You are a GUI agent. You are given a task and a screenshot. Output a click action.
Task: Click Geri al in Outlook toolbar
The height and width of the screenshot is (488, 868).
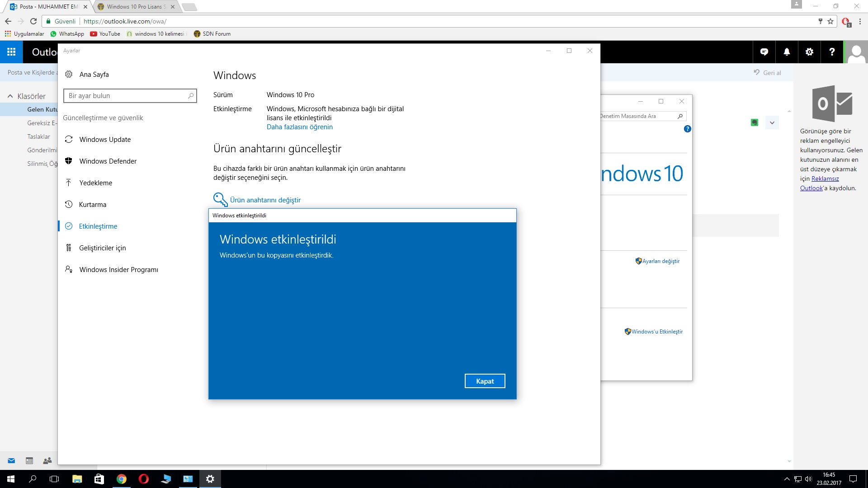[767, 73]
